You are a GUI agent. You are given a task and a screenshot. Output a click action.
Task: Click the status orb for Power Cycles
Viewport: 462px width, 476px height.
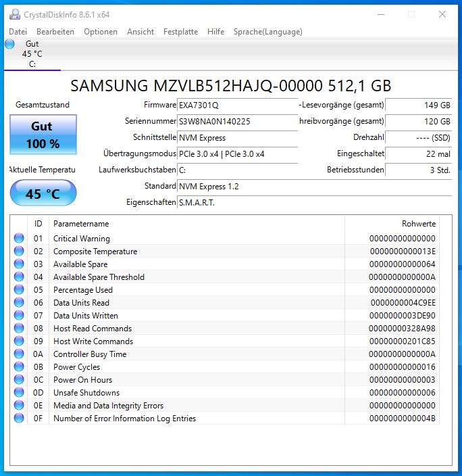[x=19, y=366]
